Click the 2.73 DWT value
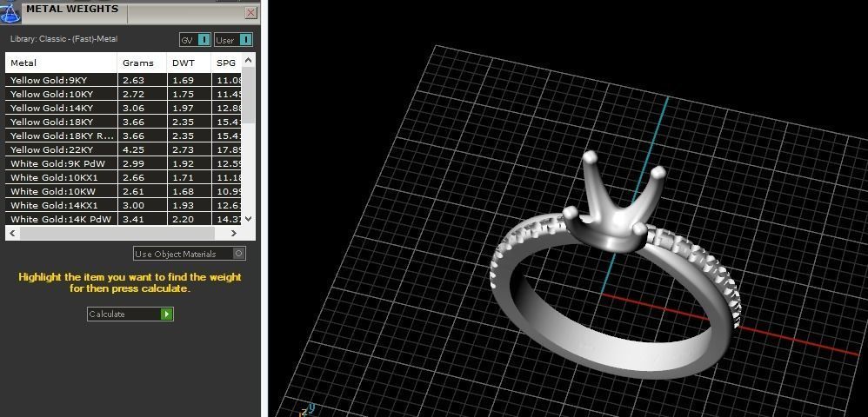The width and height of the screenshot is (868, 417). click(x=184, y=149)
